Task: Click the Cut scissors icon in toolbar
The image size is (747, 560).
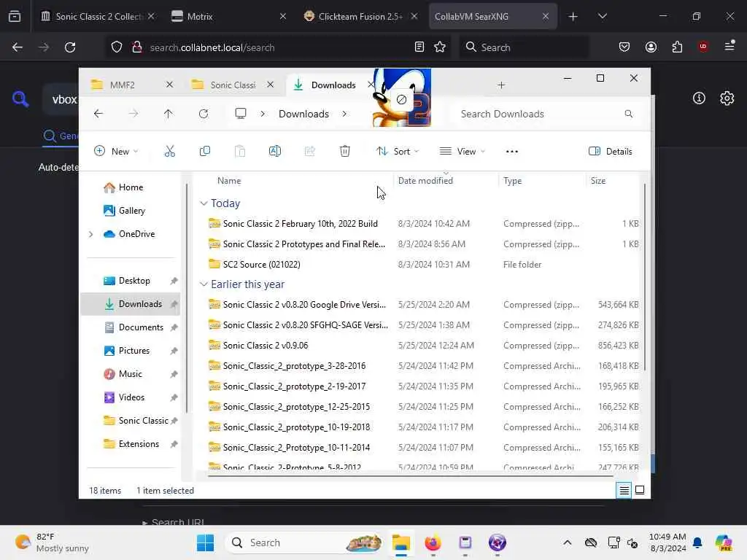Action: click(169, 152)
